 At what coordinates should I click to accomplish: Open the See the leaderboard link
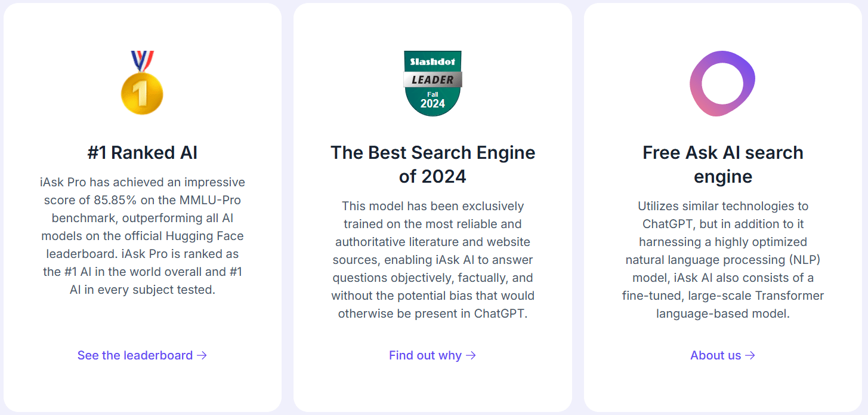(x=135, y=355)
